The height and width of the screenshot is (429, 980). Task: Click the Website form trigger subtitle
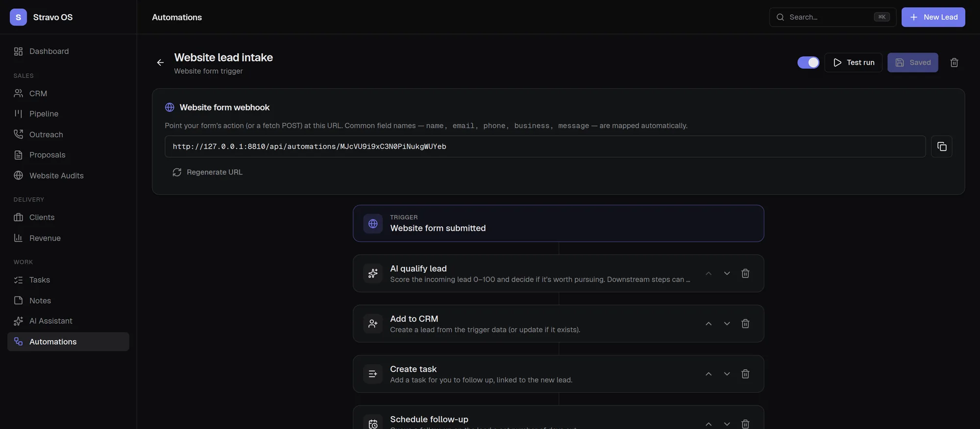pyautogui.click(x=208, y=71)
